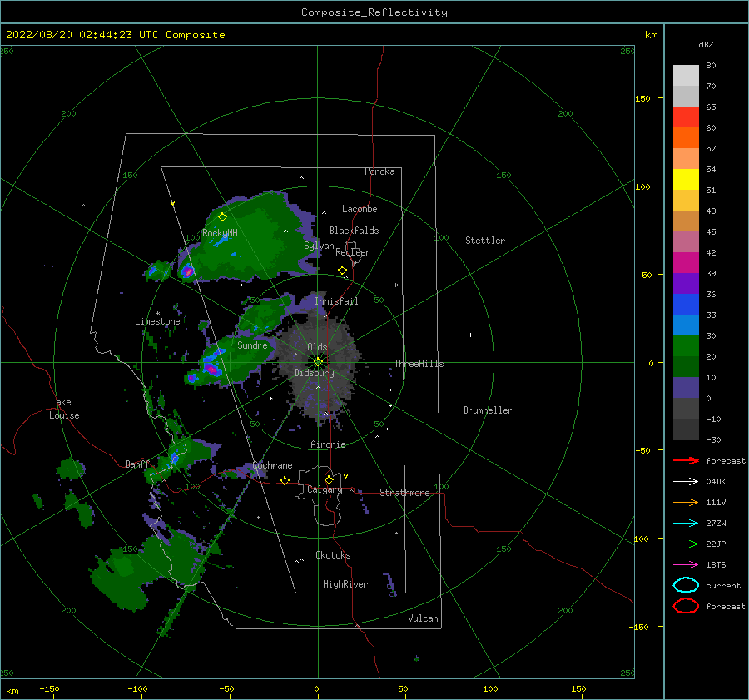
Task: Select the magenta 18TS arrow legend entry
Action: tap(686, 564)
